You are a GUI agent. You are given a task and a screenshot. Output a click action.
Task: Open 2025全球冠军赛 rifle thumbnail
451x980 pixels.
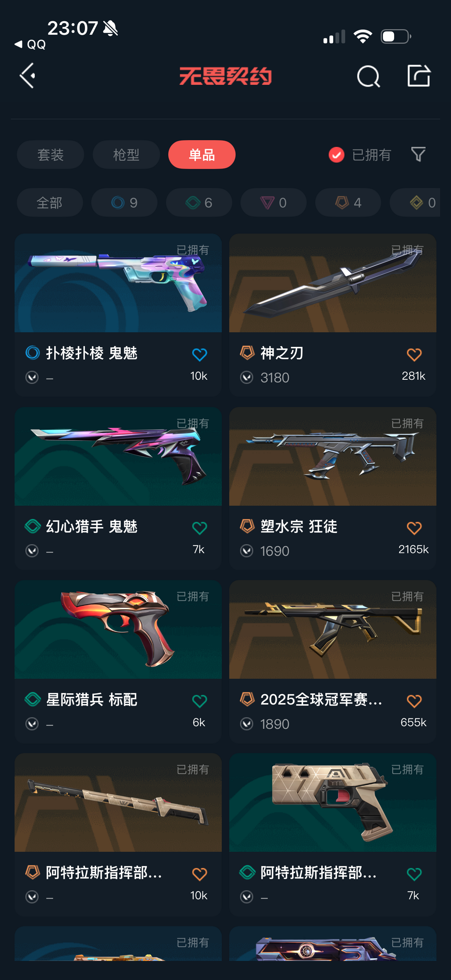[x=333, y=629]
